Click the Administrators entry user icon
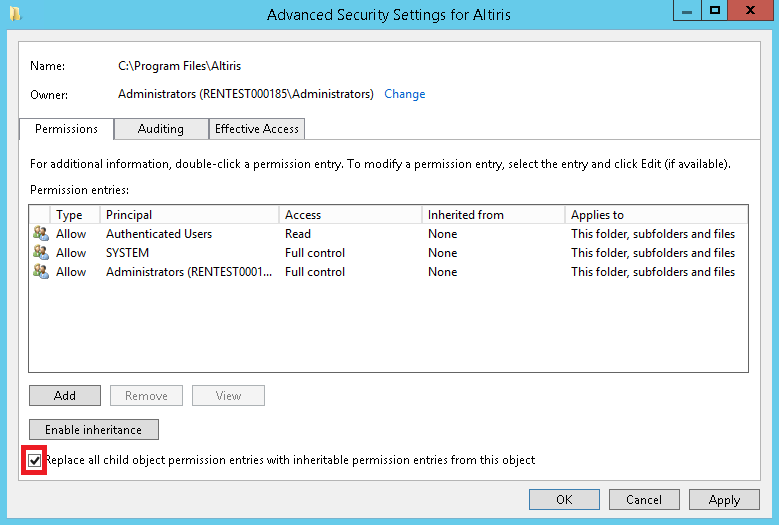Image resolution: width=779 pixels, height=525 pixels. pos(40,272)
